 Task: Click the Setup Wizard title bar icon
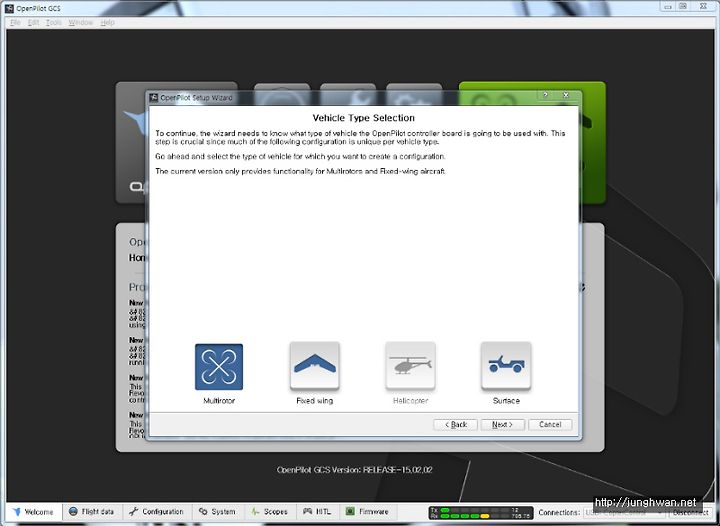153,97
